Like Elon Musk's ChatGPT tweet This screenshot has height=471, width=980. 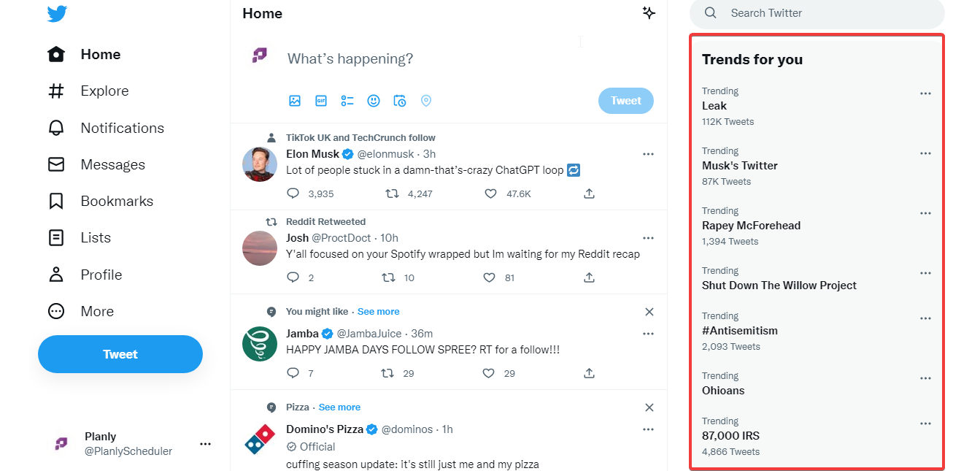click(x=491, y=194)
